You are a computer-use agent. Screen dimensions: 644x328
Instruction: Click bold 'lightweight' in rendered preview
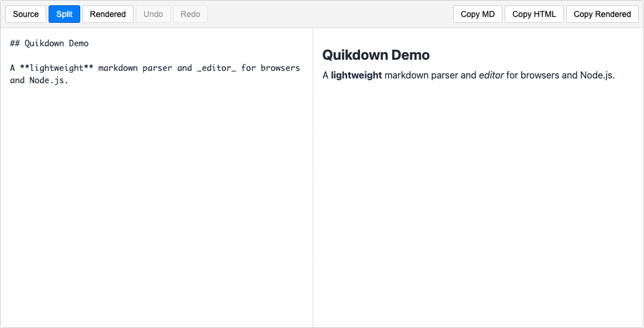point(356,76)
